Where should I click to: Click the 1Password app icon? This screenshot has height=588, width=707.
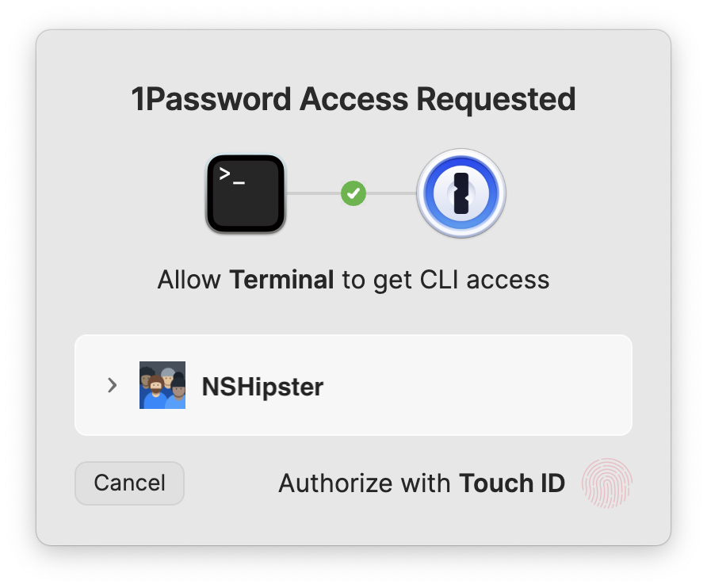pos(461,193)
